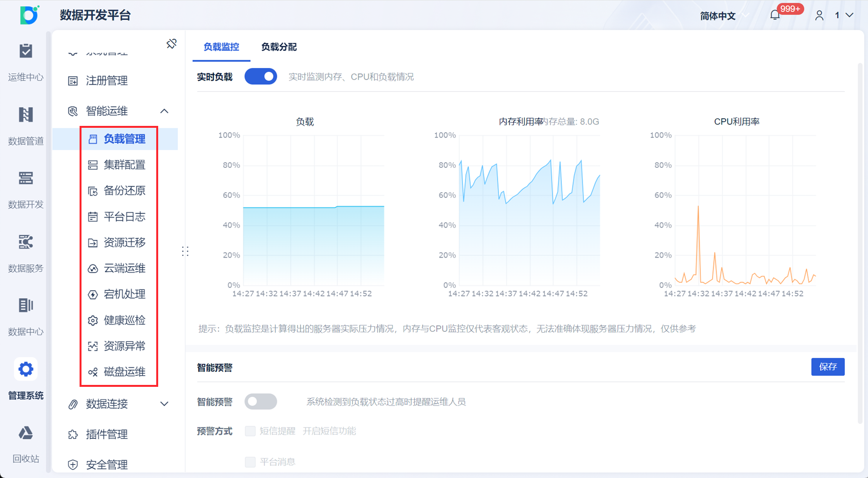This screenshot has height=478, width=868.
Task: Select 管理系统 gear icon
Action: pyautogui.click(x=26, y=369)
